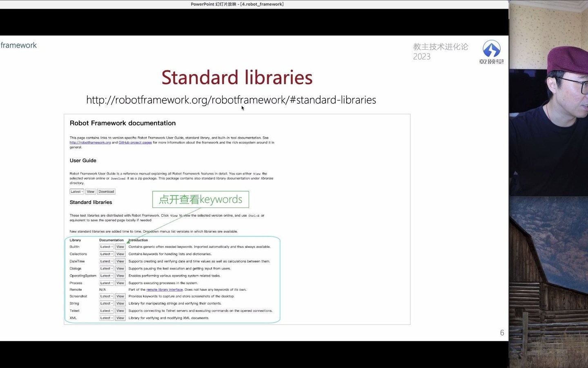This screenshot has width=588, height=368.
Task: Open the DateTime library version dropdown
Action: pos(107,261)
